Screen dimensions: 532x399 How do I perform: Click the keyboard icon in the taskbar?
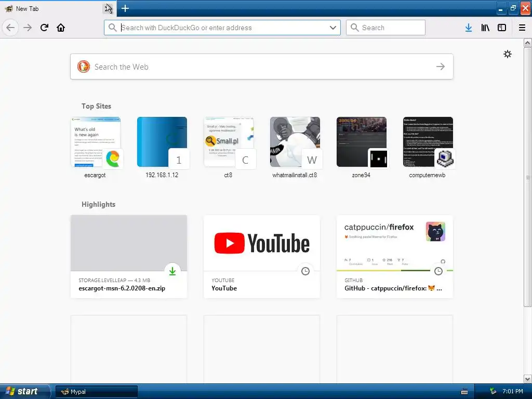point(464,392)
